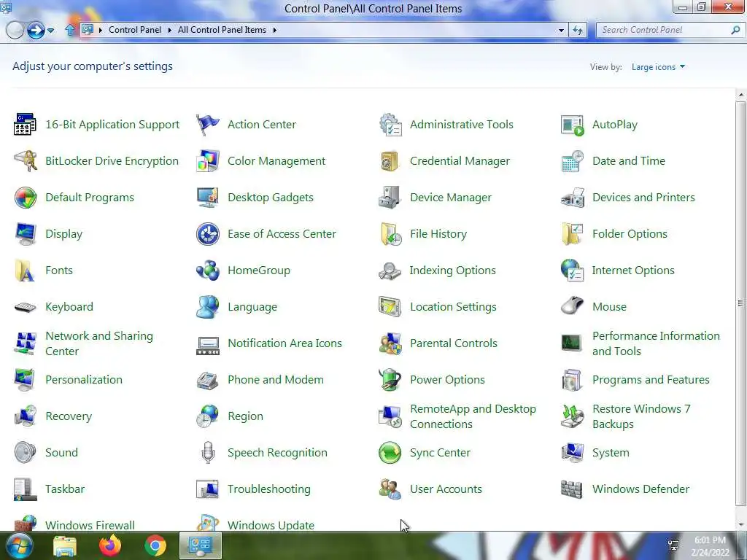Click the Ease of Access Center icon
The image size is (747, 560).
(208, 234)
